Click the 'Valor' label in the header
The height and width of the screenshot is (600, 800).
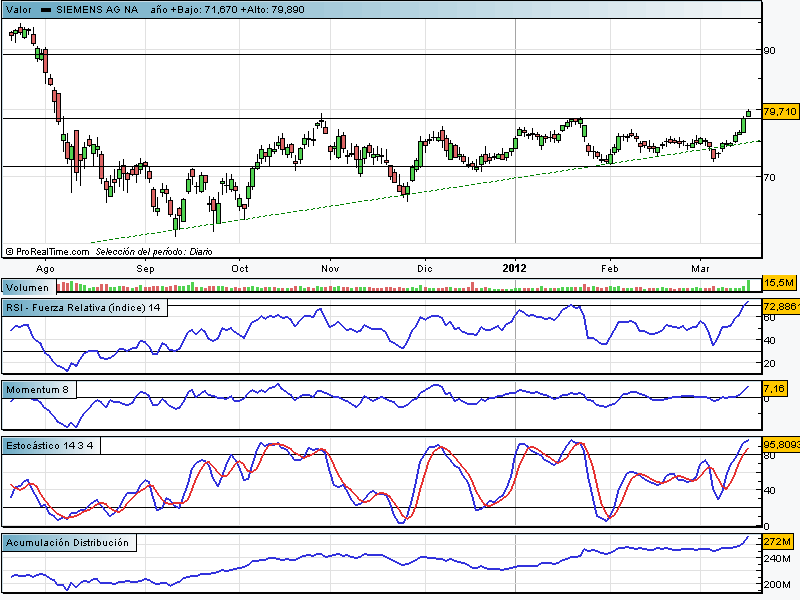click(18, 10)
